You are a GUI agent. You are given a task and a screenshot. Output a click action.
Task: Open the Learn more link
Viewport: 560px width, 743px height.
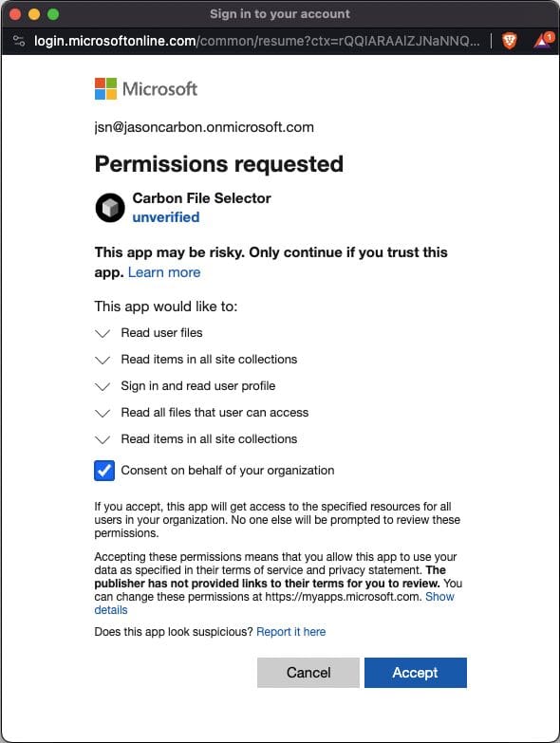tap(164, 272)
